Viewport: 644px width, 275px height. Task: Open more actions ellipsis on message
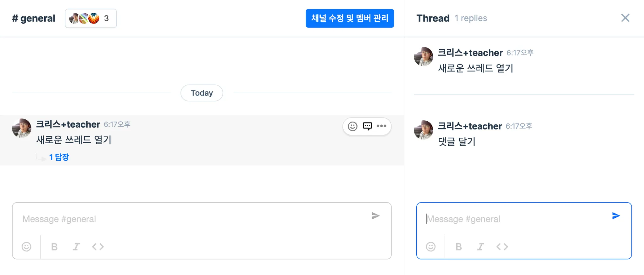coord(381,126)
